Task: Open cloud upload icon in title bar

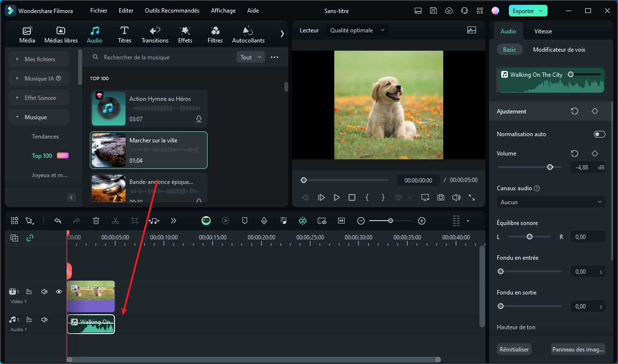Action: tap(449, 11)
